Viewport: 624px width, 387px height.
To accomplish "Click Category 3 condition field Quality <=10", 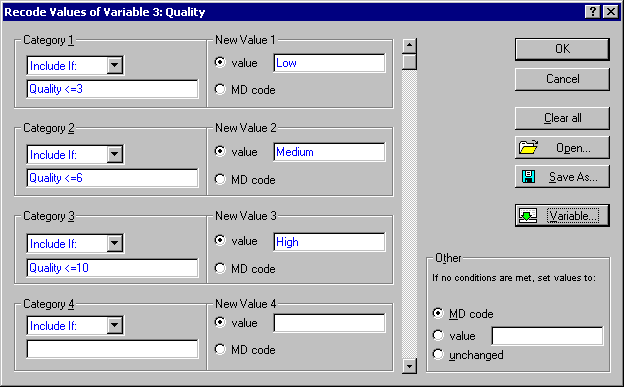I will tap(112, 268).
